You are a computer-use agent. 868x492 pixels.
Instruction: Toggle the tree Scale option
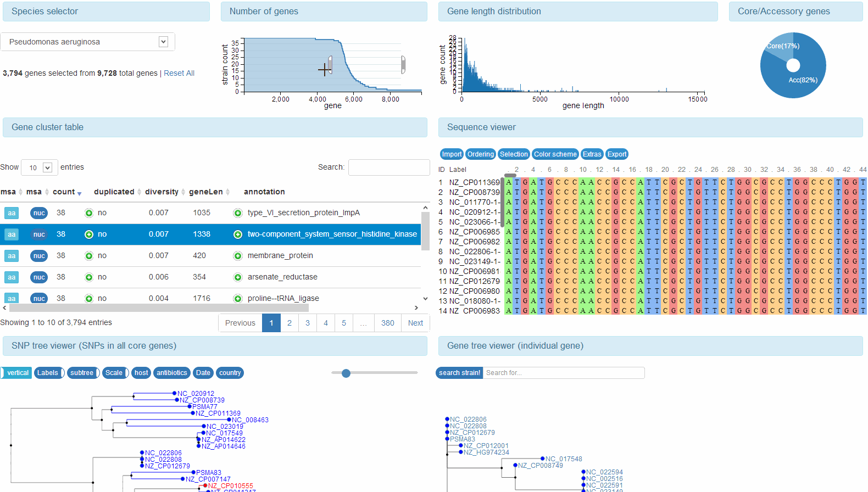tap(115, 373)
